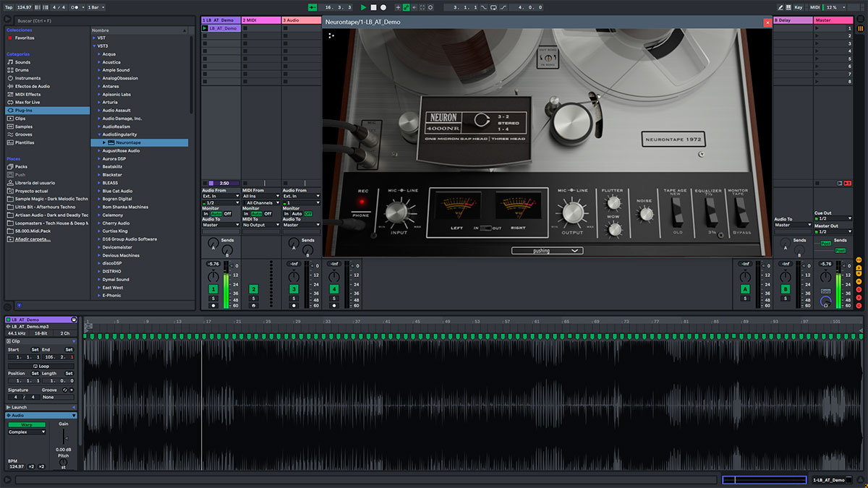Toggle track 2 activator button

[x=254, y=289]
